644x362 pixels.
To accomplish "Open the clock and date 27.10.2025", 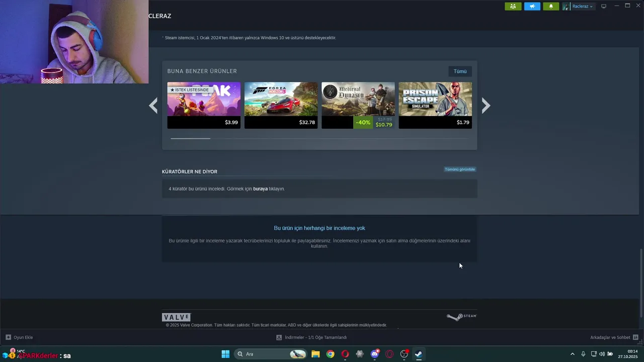I will tap(627, 354).
